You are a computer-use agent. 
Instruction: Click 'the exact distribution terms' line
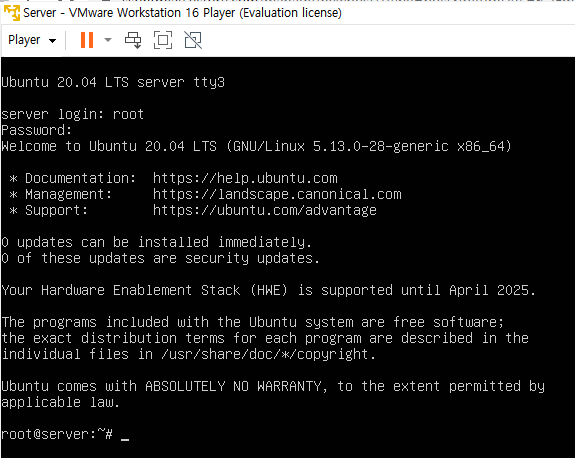tap(265, 338)
